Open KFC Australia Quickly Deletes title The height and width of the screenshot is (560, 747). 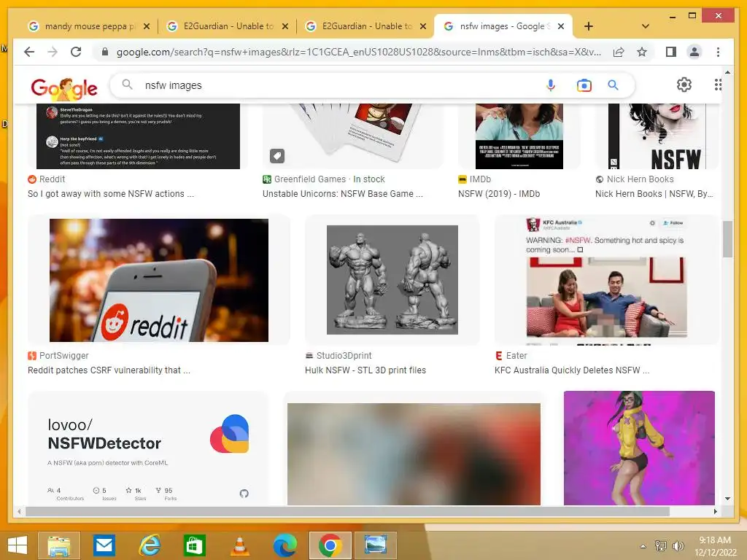coord(572,370)
